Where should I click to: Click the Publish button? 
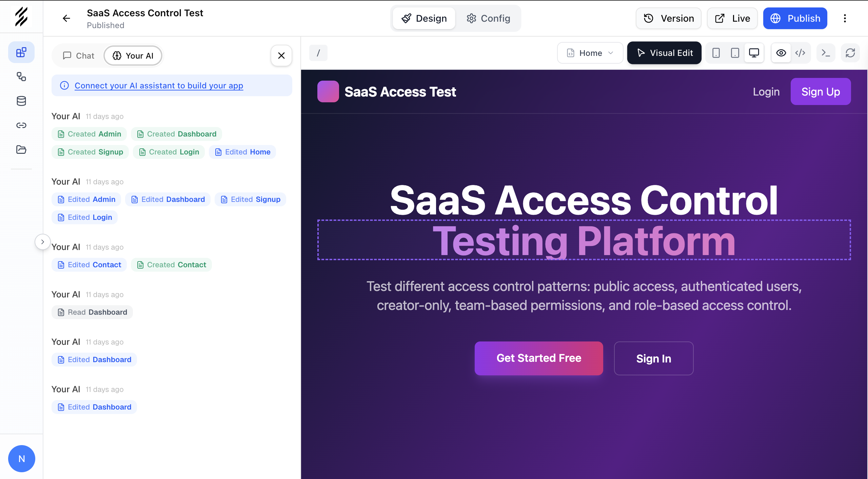[795, 18]
